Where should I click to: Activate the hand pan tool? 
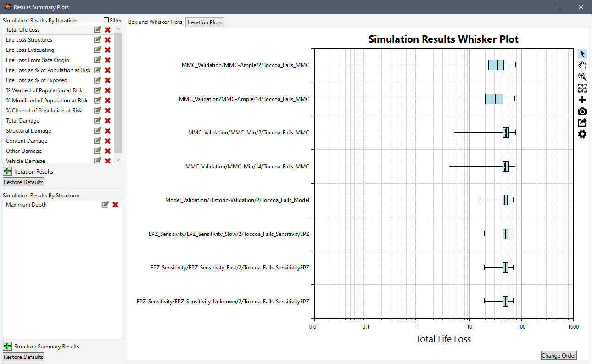coord(582,65)
